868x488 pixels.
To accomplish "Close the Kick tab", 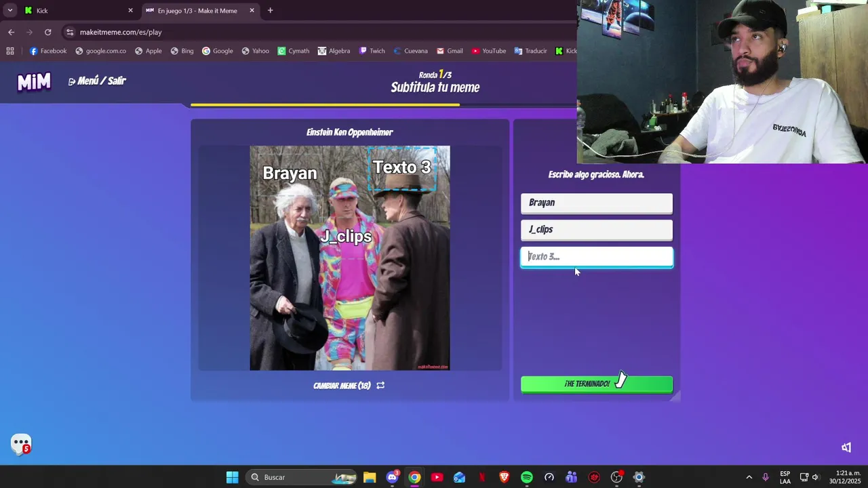I will coord(130,10).
